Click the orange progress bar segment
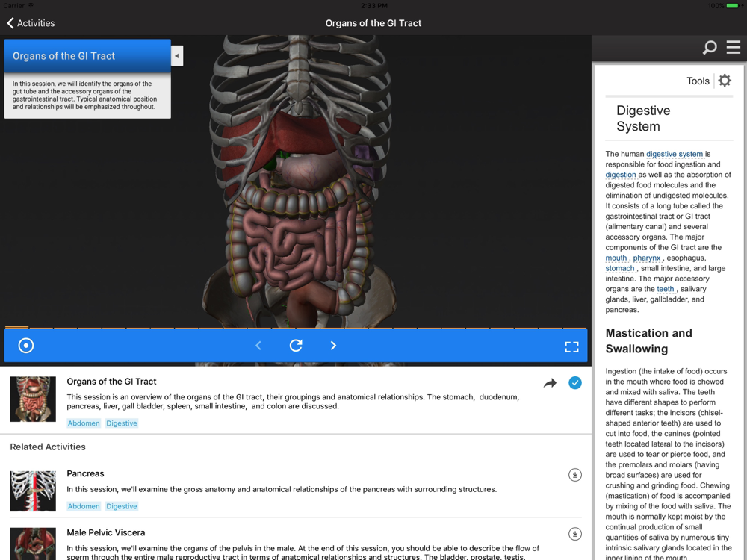 (16, 327)
